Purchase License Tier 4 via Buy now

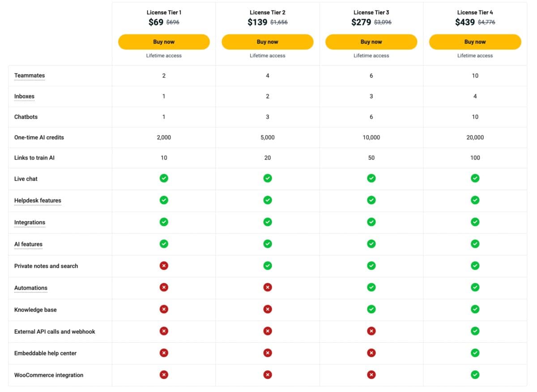(x=475, y=42)
